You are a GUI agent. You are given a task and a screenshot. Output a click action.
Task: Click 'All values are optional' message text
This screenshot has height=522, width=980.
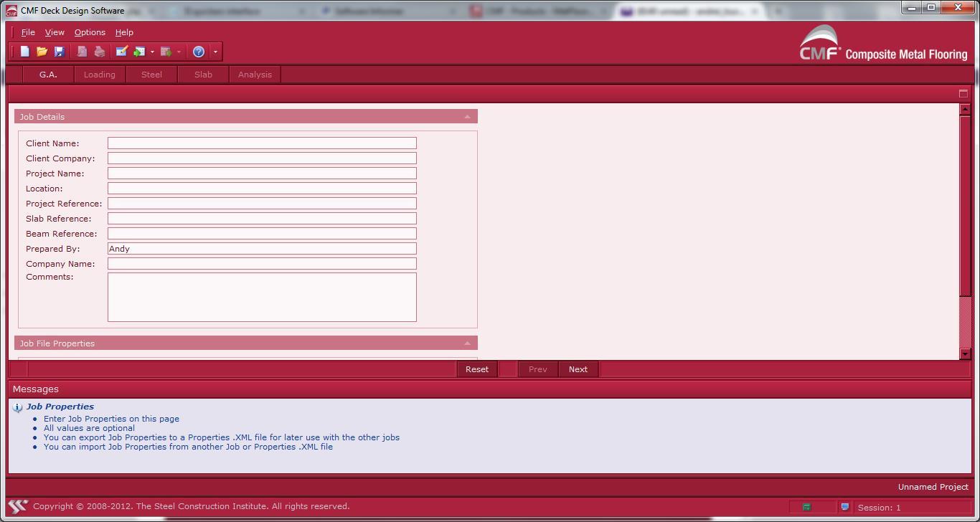(89, 428)
